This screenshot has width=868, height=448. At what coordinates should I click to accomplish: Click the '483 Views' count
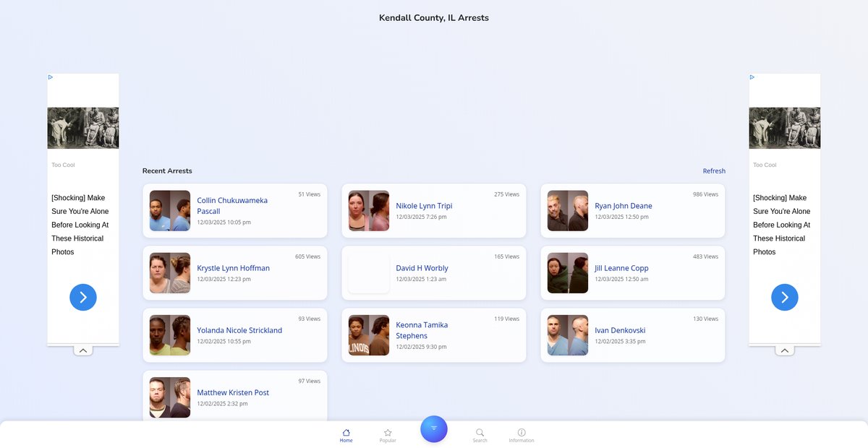tap(706, 257)
